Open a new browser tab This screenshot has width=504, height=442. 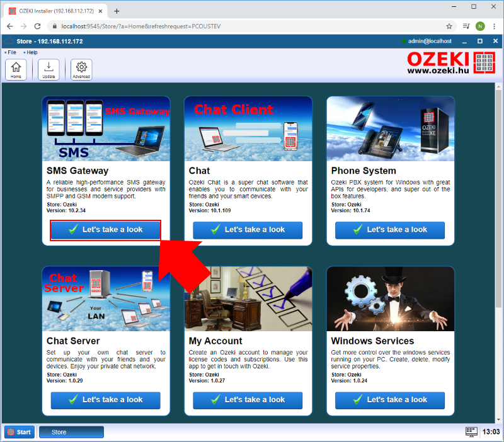(117, 11)
